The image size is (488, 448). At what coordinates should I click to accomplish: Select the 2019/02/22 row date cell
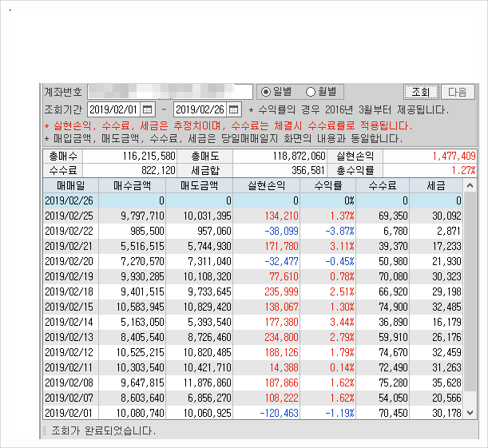71,231
